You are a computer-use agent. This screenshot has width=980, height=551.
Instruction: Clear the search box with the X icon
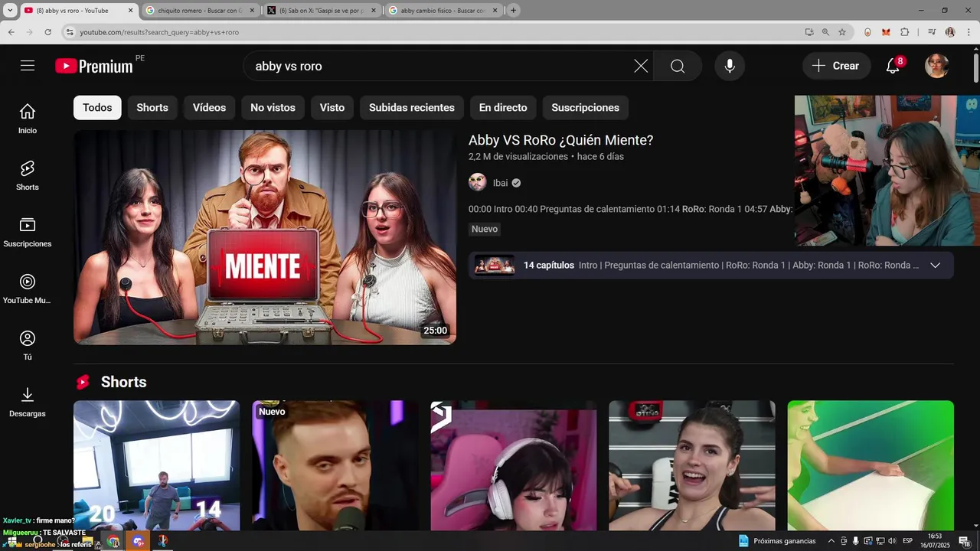[x=641, y=66]
